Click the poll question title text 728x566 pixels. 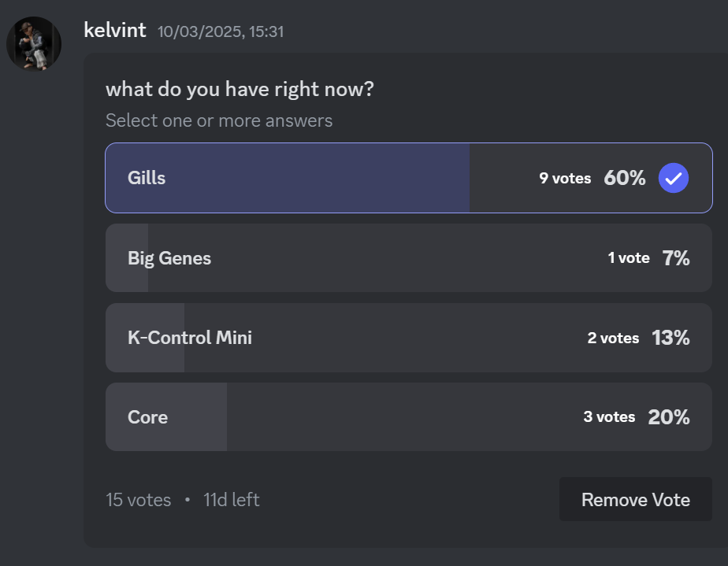click(x=240, y=90)
